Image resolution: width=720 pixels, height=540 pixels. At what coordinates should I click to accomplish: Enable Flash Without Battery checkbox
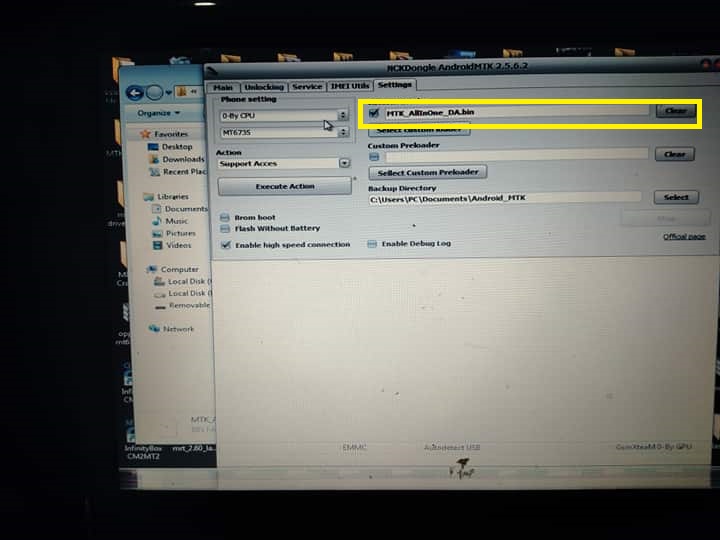(225, 229)
